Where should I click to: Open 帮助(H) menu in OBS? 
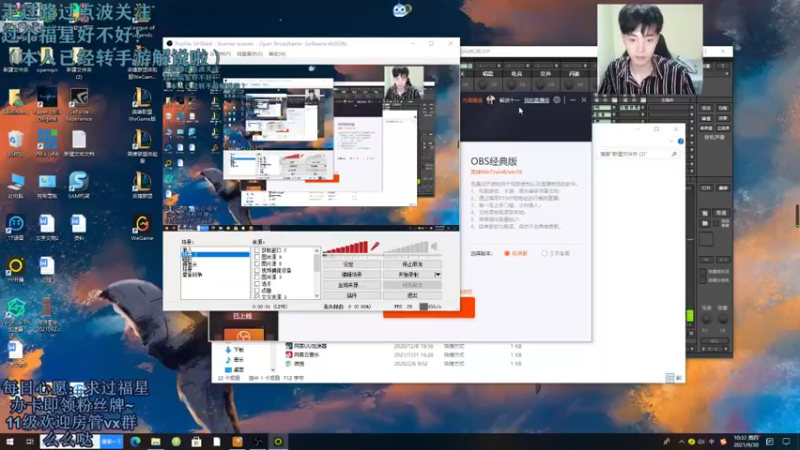[277, 54]
